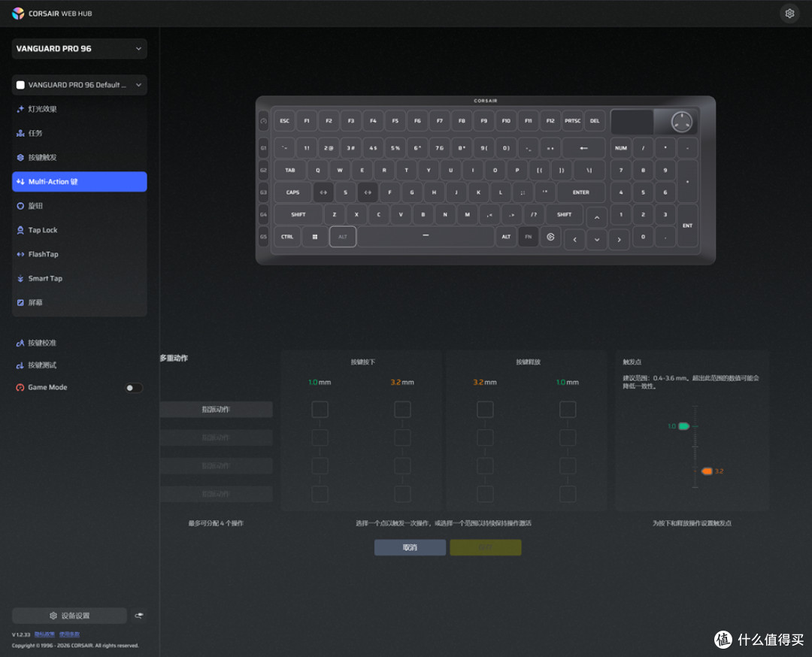Click the Corsair logo beside WEB HUB
The image size is (812, 657).
[18, 14]
